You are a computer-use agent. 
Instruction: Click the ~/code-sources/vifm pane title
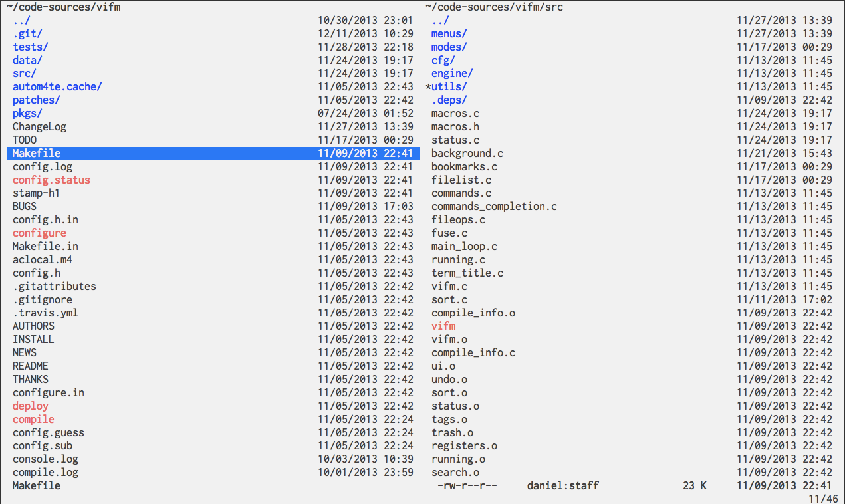(63, 7)
